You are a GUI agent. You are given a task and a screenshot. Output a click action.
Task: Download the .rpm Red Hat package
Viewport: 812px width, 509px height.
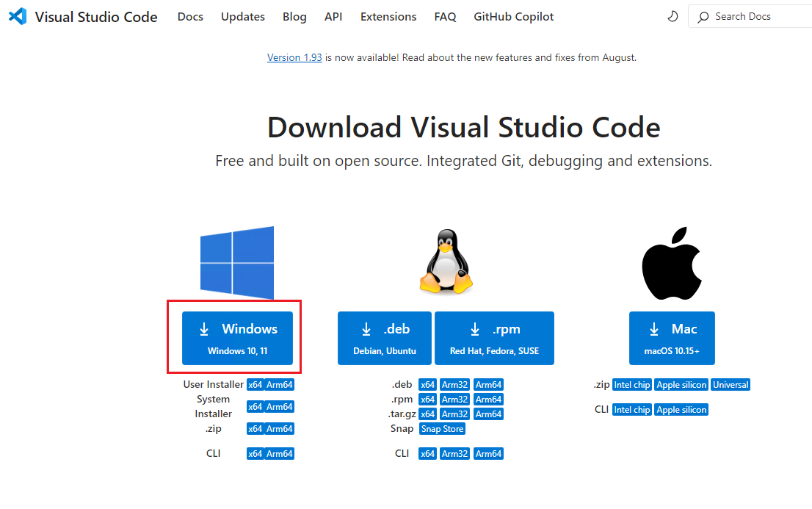click(x=494, y=338)
